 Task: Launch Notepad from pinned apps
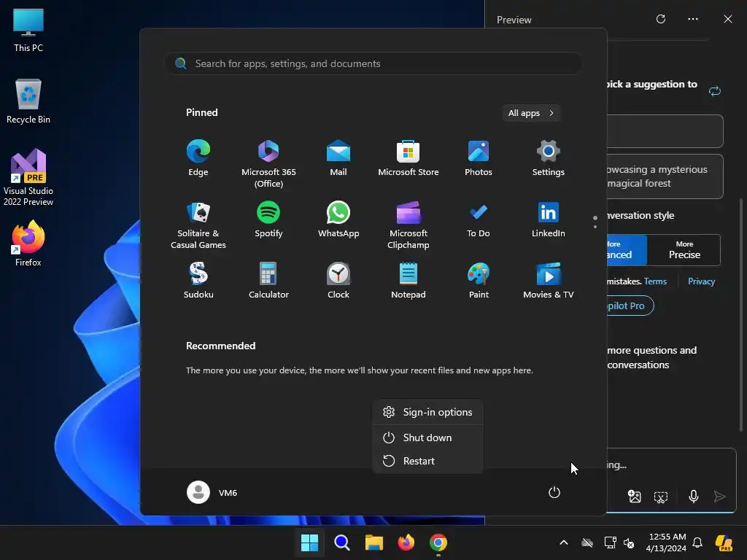click(x=409, y=281)
